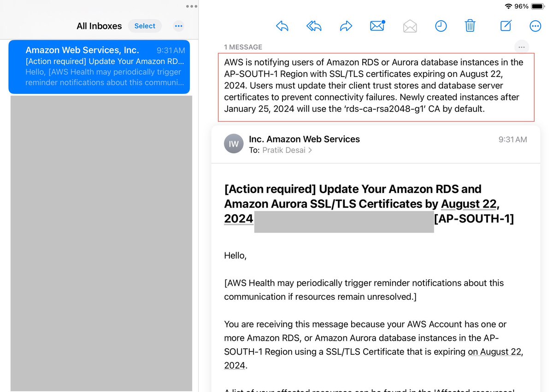The image size is (553, 392).
Task: Set a reminder with the clock icon
Action: tap(441, 26)
